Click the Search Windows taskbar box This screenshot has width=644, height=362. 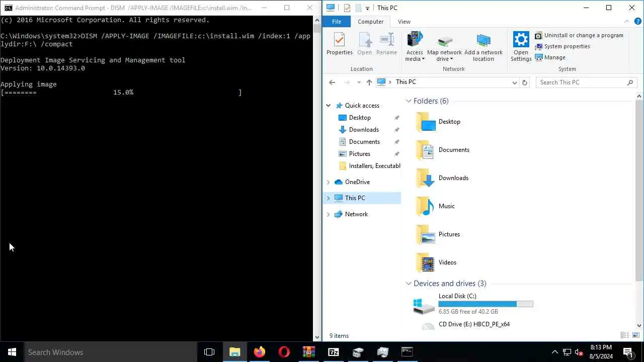[111, 352]
